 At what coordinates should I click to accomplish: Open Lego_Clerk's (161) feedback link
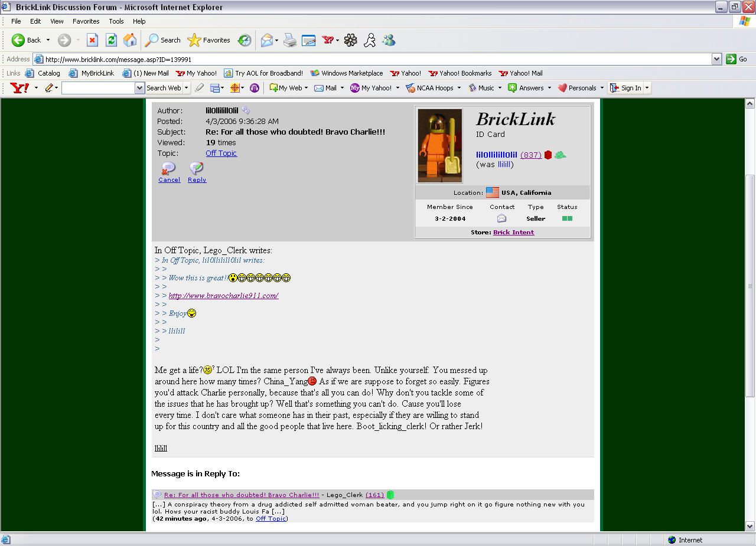pos(374,495)
